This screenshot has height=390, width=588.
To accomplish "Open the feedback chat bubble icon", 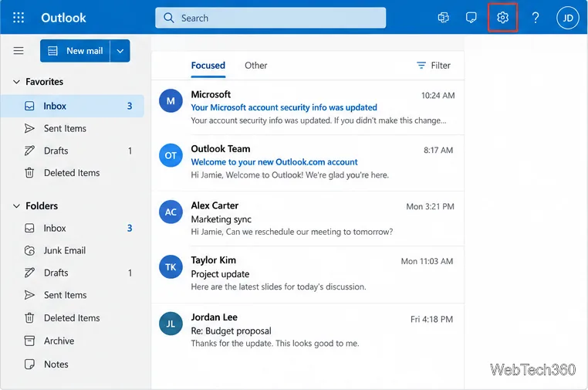I will click(471, 18).
